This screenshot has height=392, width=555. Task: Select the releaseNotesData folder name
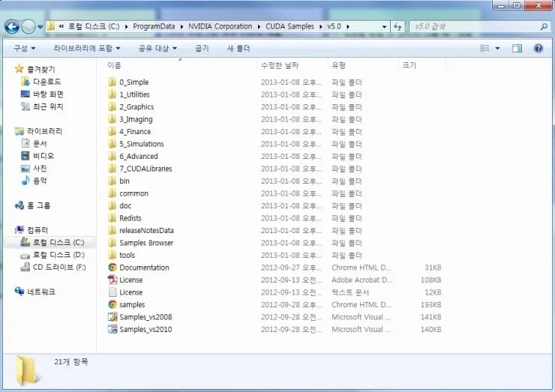(x=146, y=231)
